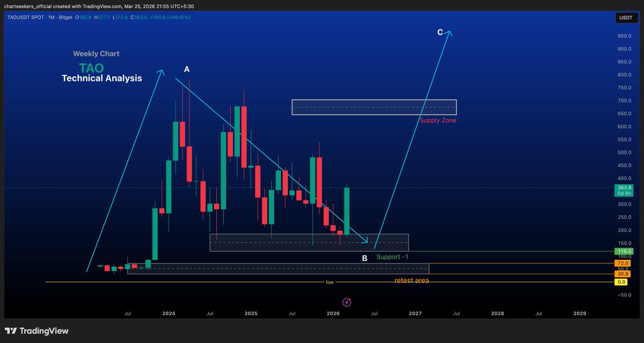Click the Support -1 text label
Image resolution: width=644 pixels, height=343 pixels.
pos(392,257)
